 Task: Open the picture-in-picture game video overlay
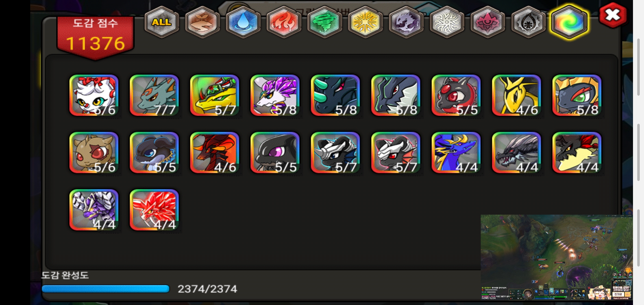pyautogui.click(x=556, y=257)
